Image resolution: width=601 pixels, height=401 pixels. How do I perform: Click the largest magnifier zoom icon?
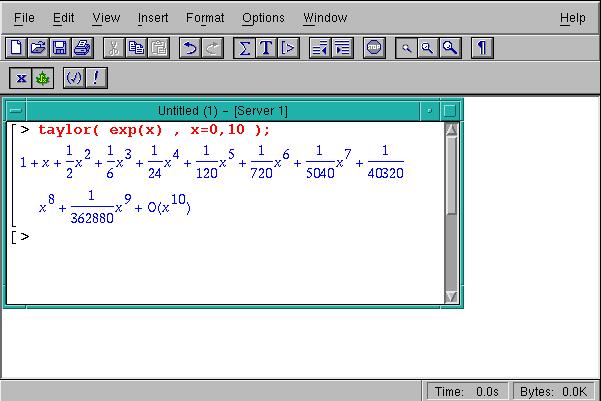[450, 47]
